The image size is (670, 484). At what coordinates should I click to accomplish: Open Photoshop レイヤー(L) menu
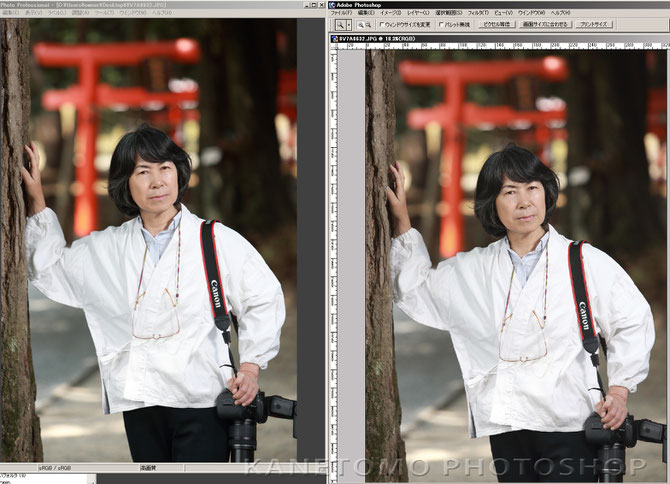[418, 13]
